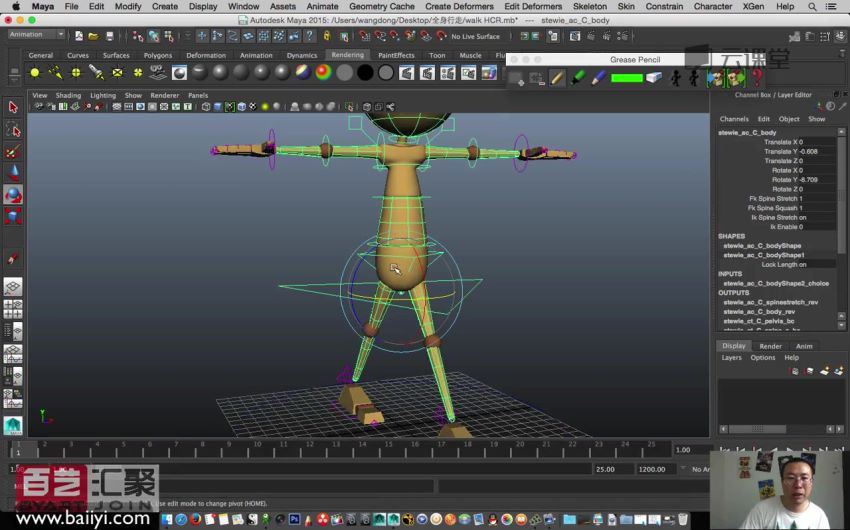
Task: Click the Grease Pencil pencil tool
Action: 557,79
